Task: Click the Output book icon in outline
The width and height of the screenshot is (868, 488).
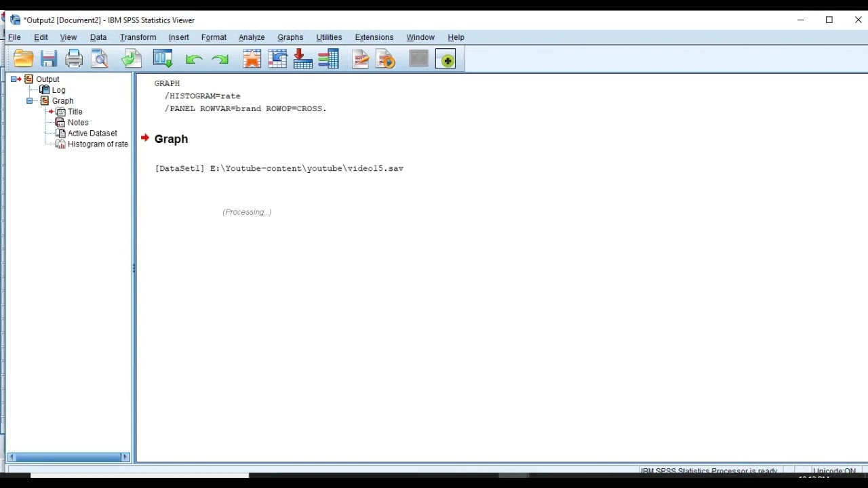Action: (x=29, y=79)
